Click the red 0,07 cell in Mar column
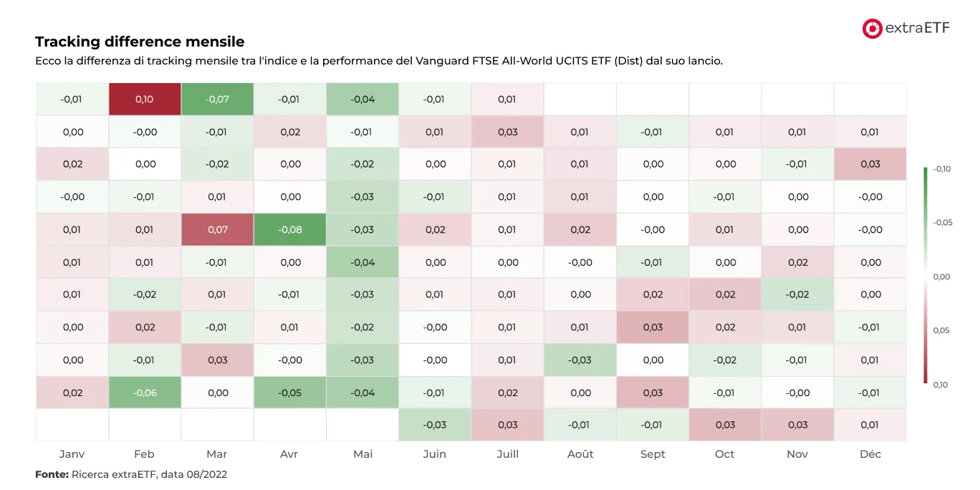Image resolution: width=980 pixels, height=490 pixels. pos(217,230)
